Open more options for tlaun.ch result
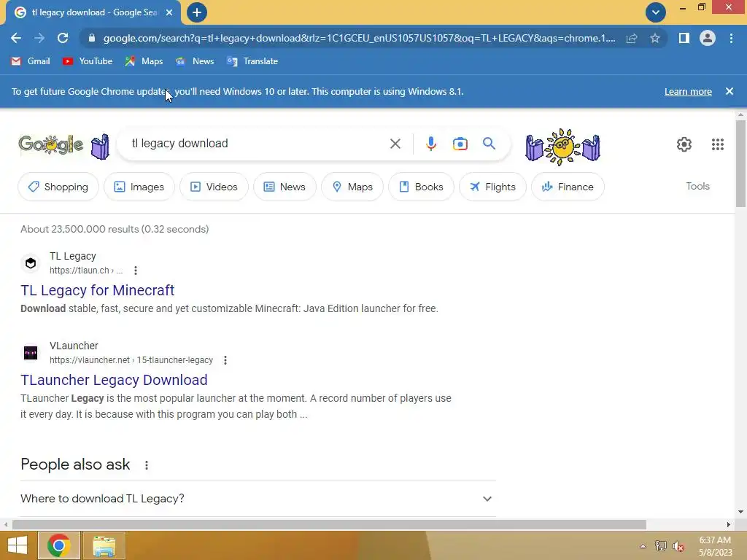 click(x=135, y=271)
